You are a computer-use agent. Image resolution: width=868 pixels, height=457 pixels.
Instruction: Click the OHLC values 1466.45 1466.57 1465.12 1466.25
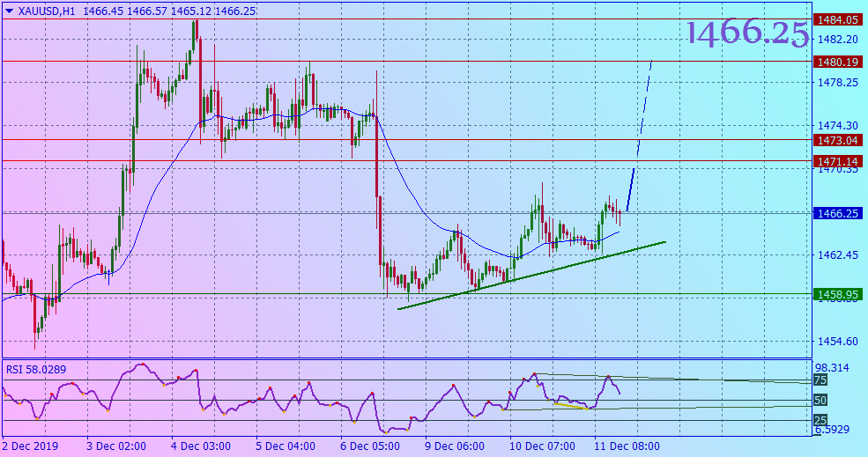click(169, 11)
